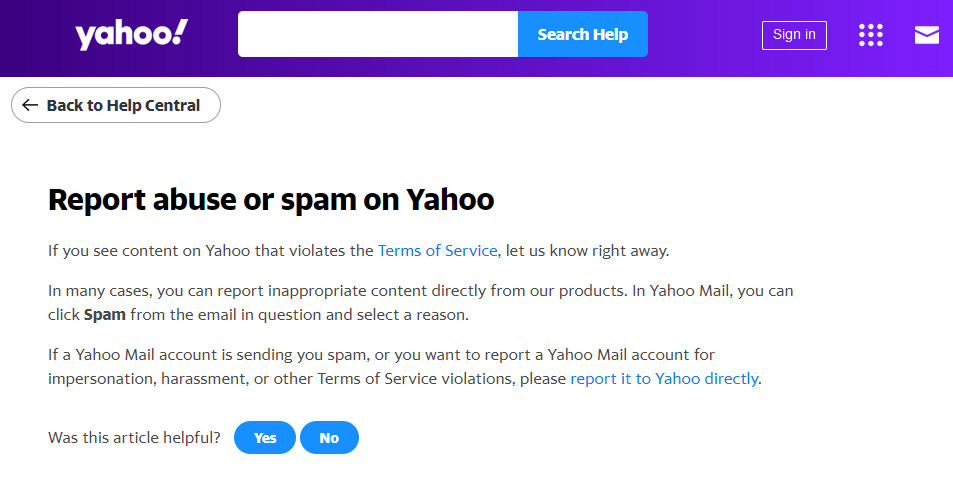Click the Was this article helpful text
Screen dimensions: 953x477
pyautogui.click(x=134, y=438)
